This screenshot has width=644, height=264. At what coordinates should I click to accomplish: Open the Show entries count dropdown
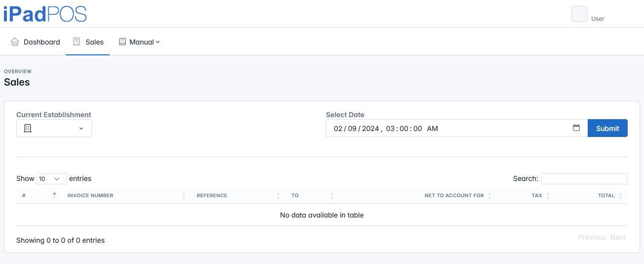point(51,178)
